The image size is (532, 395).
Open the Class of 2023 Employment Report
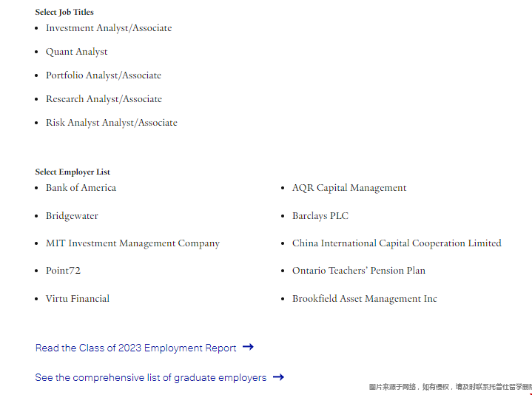tap(135, 348)
